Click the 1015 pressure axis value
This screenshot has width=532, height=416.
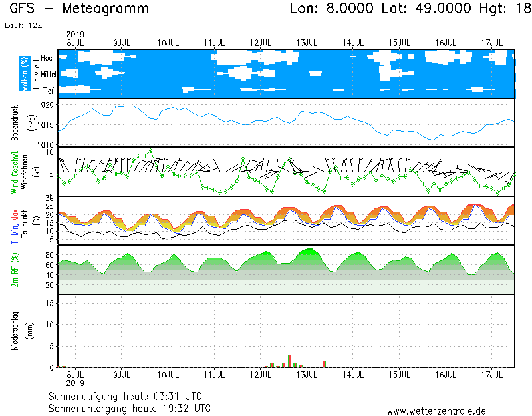coord(45,125)
